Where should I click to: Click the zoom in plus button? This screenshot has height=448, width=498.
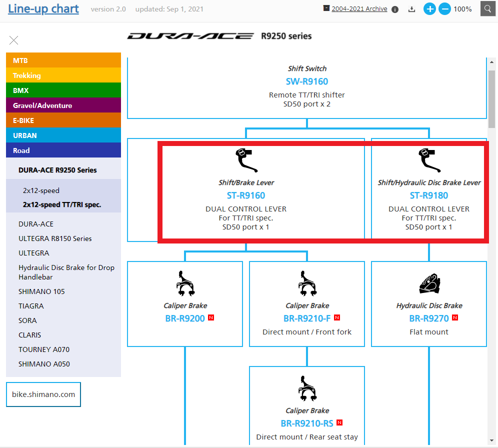coord(429,9)
